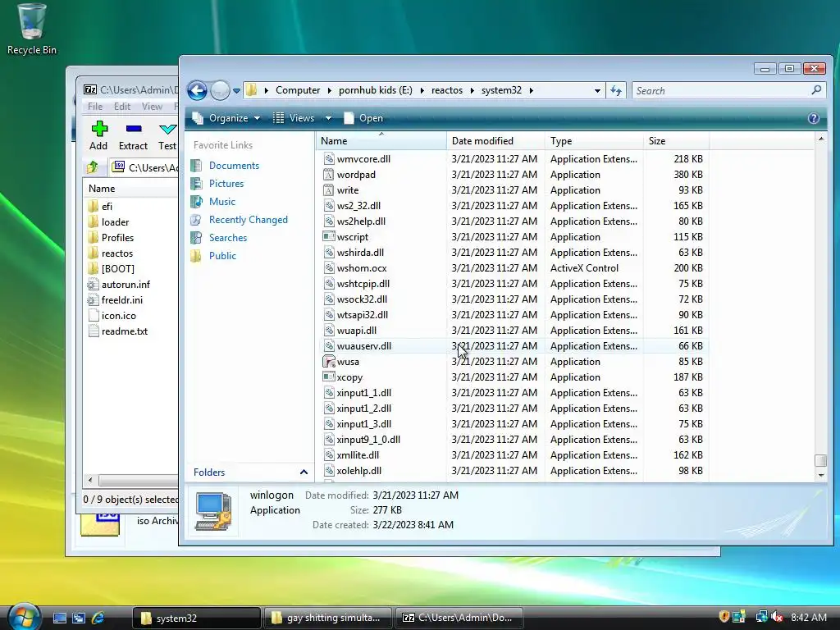Screen dimensions: 840x630
Task: Select xmllite.dll file icon
Action: pyautogui.click(x=328, y=454)
